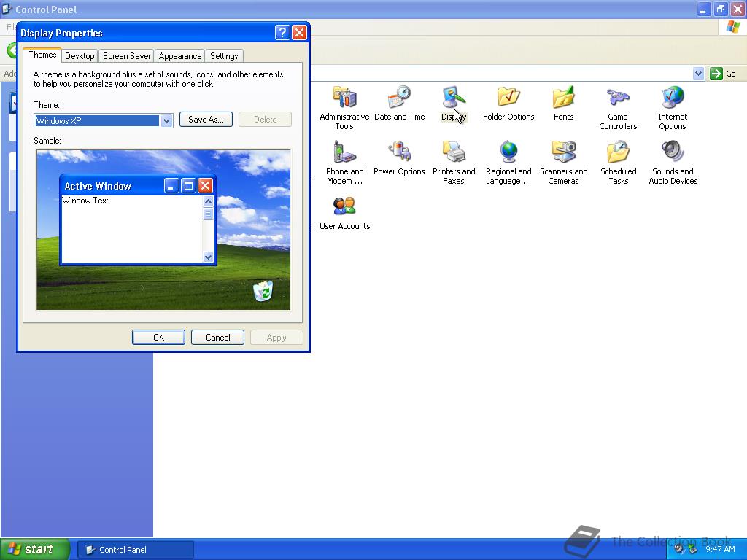The image size is (747, 560).
Task: Open Printers and Faxes icon
Action: tap(454, 152)
